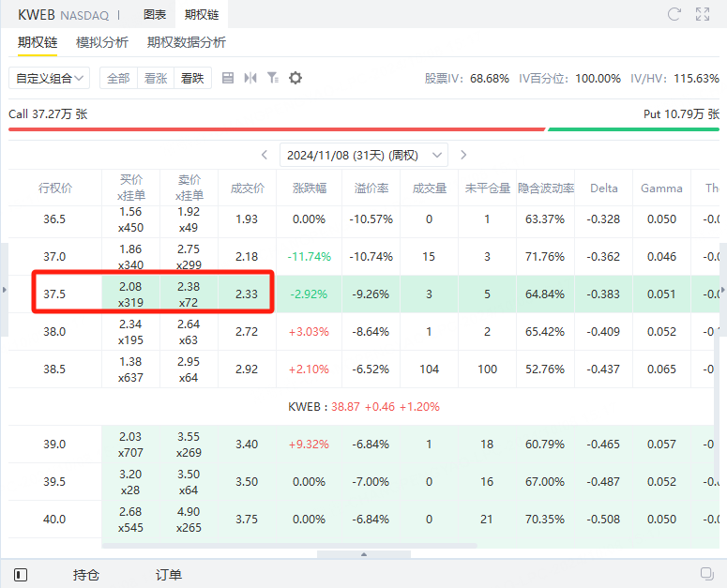Open the 自定义组合 dropdown

coord(49,78)
